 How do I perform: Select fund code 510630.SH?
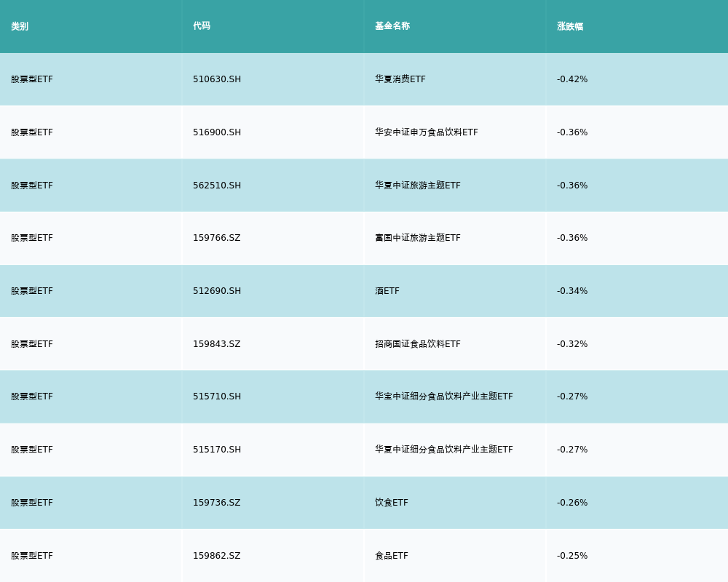[217, 79]
